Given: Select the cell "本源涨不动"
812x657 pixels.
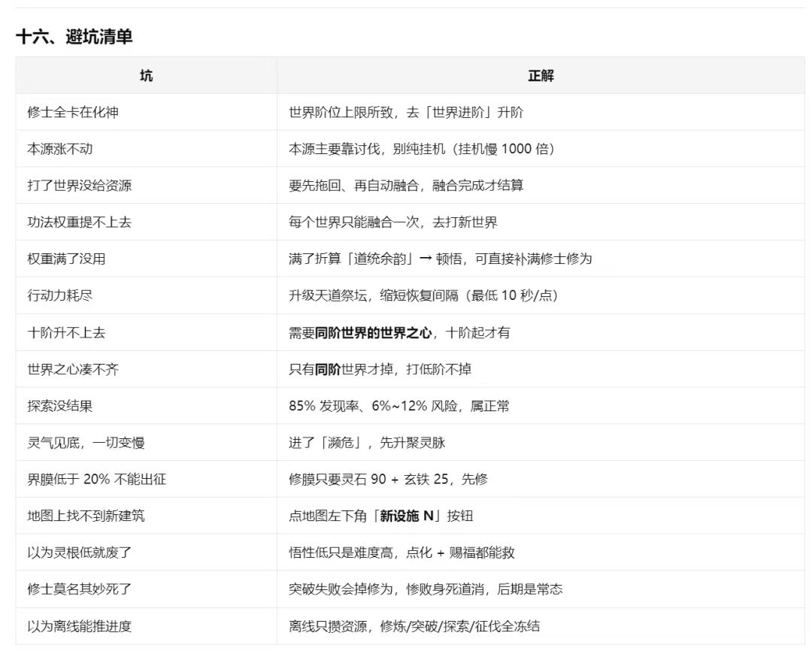Looking at the screenshot, I should point(60,149).
